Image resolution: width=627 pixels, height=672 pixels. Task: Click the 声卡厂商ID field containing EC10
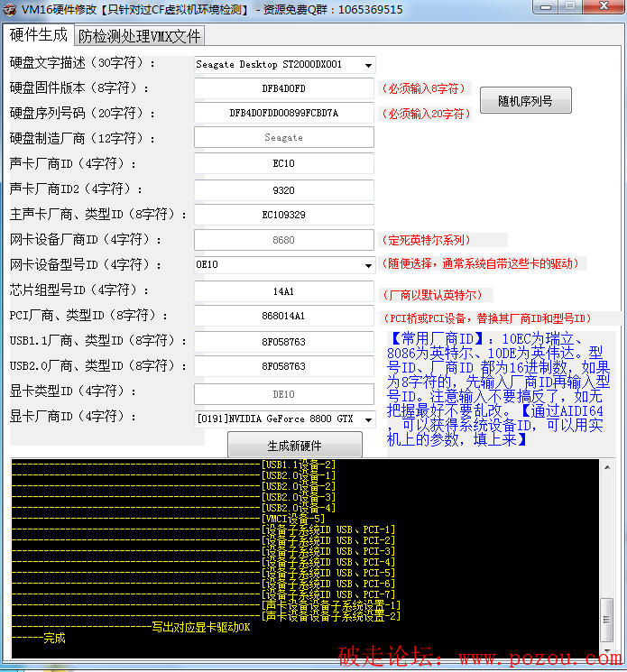click(x=283, y=164)
